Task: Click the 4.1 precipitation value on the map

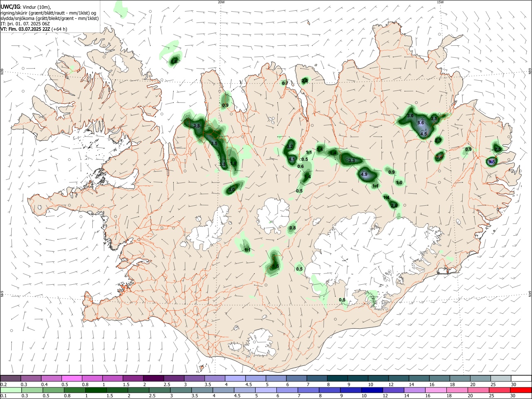Action: 292,159
